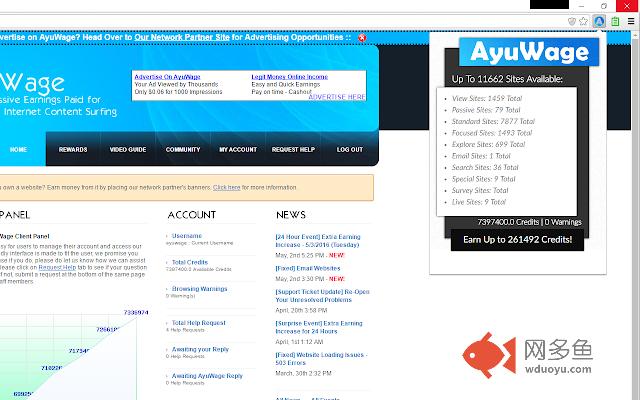Click ADVERTISE HERE link
Viewport: 640px width, 400px height.
(x=337, y=97)
